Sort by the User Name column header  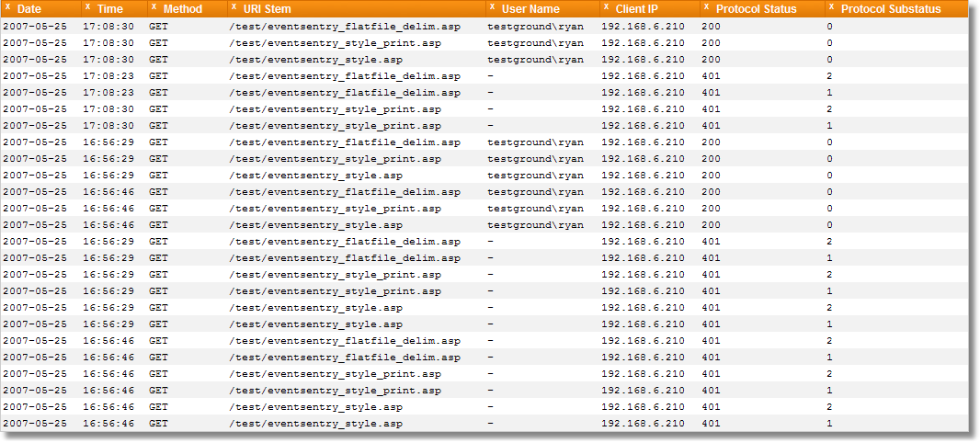pos(530,9)
